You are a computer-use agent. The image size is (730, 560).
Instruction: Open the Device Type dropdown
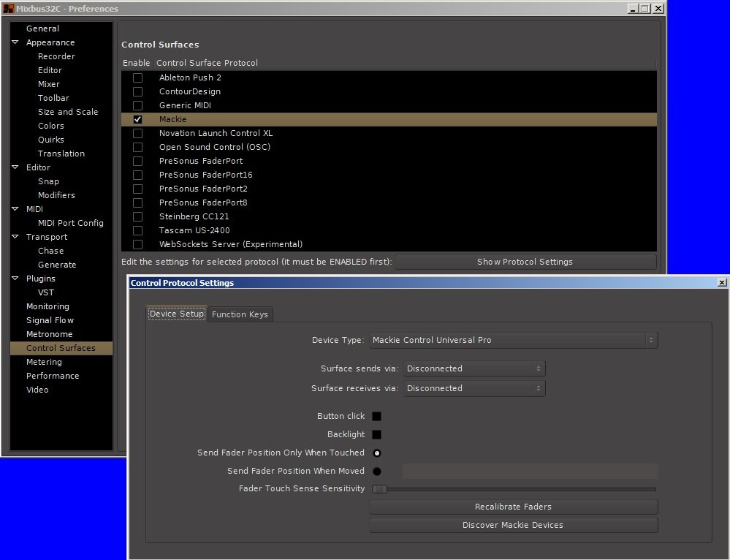(513, 340)
